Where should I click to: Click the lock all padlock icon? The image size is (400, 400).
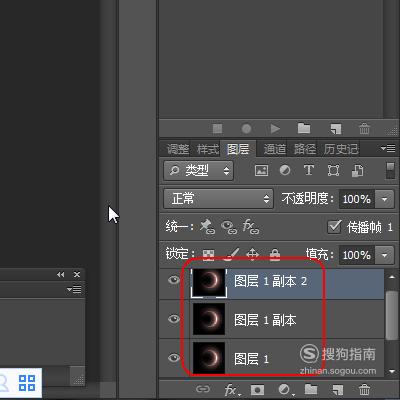tap(275, 255)
